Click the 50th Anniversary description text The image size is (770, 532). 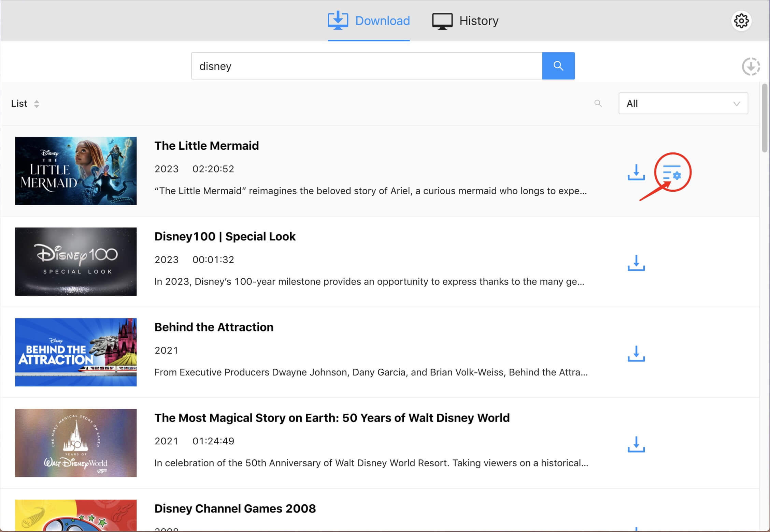tap(371, 463)
